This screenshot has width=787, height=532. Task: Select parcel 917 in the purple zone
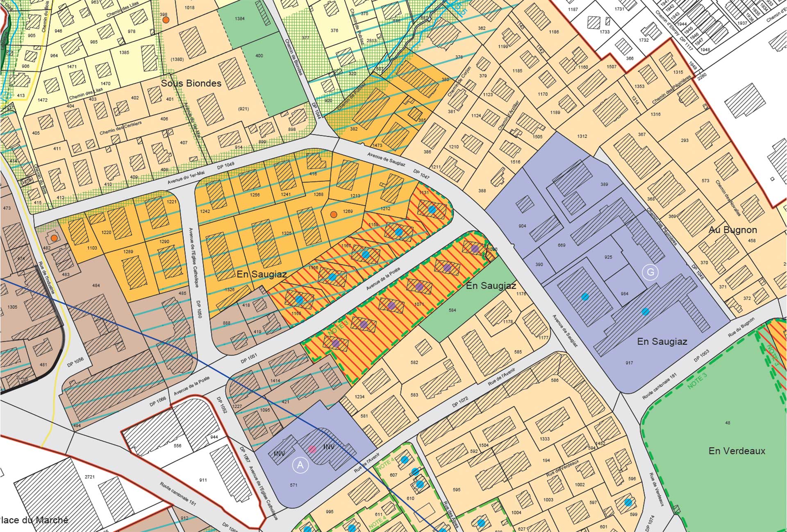click(x=629, y=363)
